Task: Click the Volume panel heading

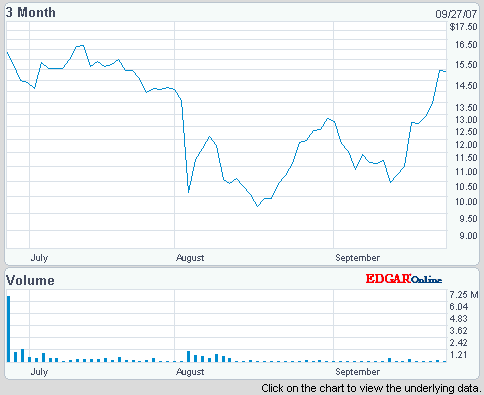Action: [30, 280]
